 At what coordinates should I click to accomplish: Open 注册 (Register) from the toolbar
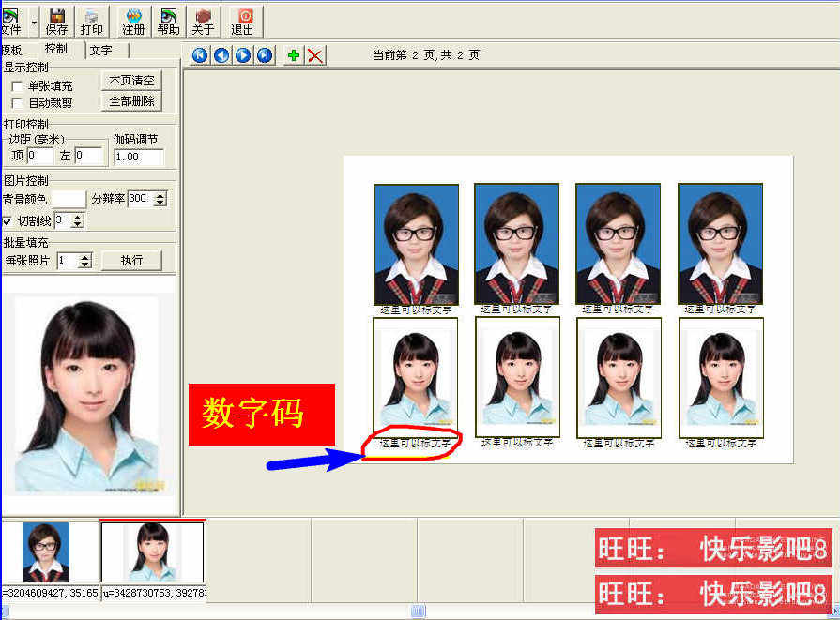click(x=133, y=21)
